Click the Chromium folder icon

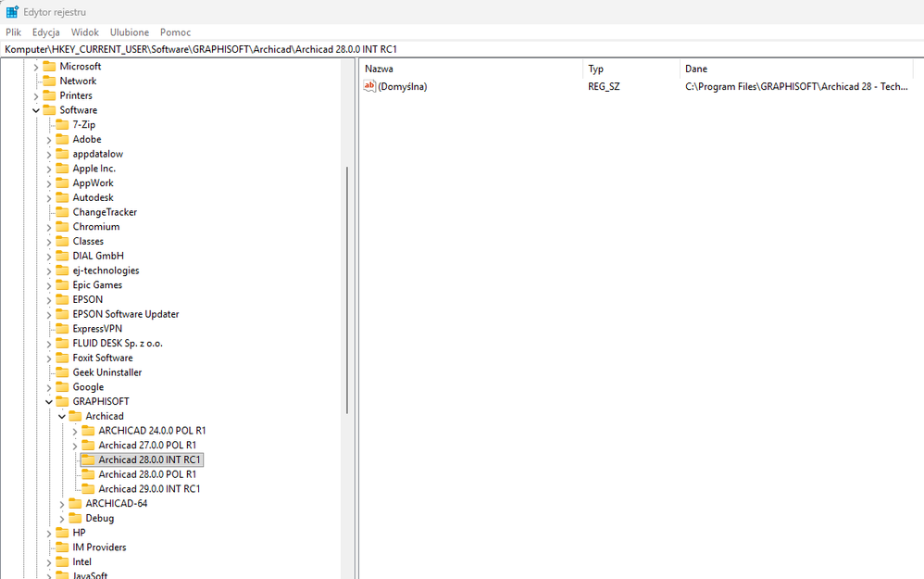pos(62,226)
